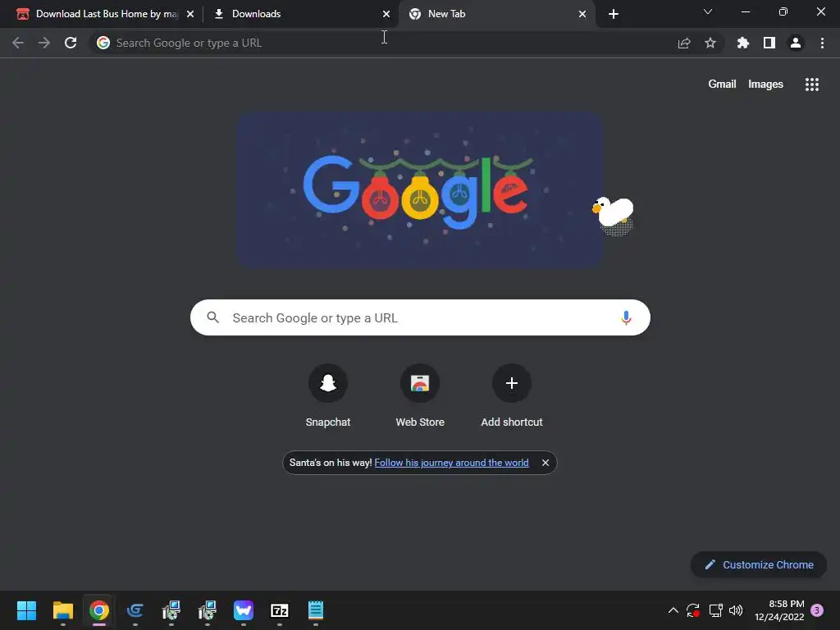The image size is (840, 630).
Task: Reload the current page
Action: pos(71,43)
